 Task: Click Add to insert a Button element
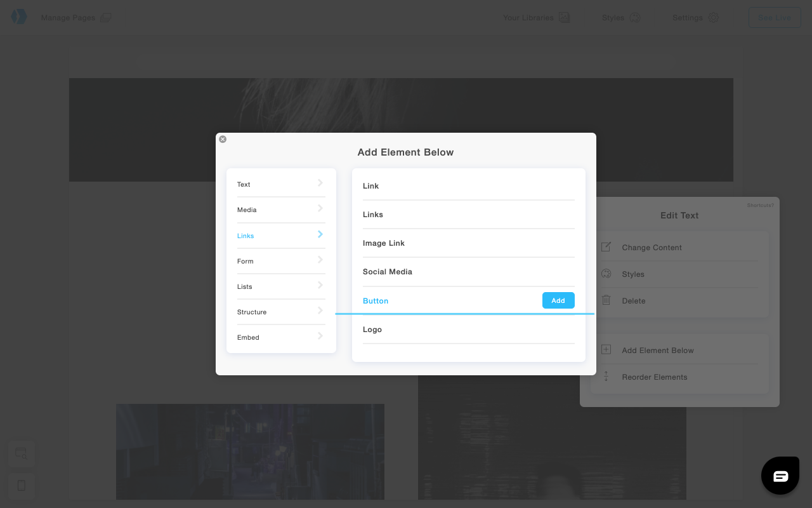point(558,300)
